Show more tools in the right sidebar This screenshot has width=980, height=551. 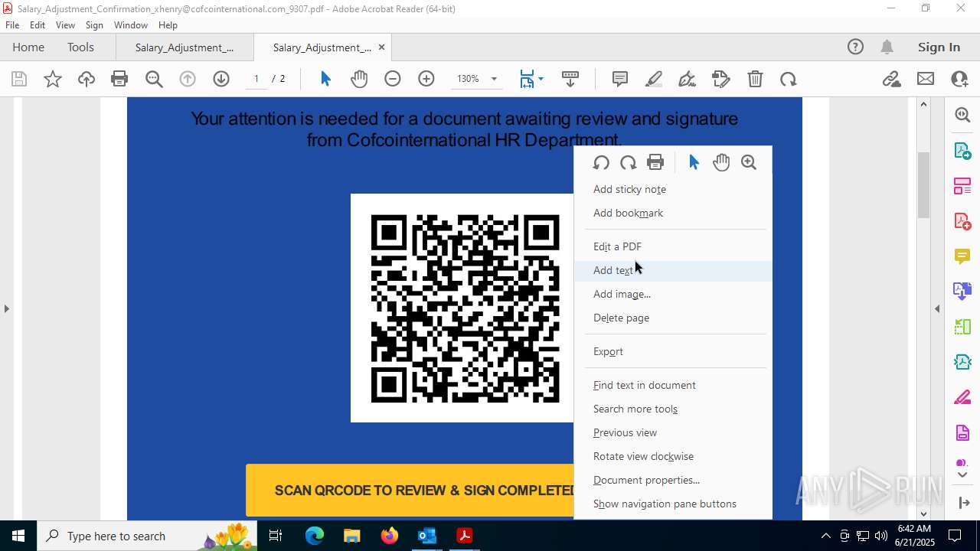pos(962,474)
